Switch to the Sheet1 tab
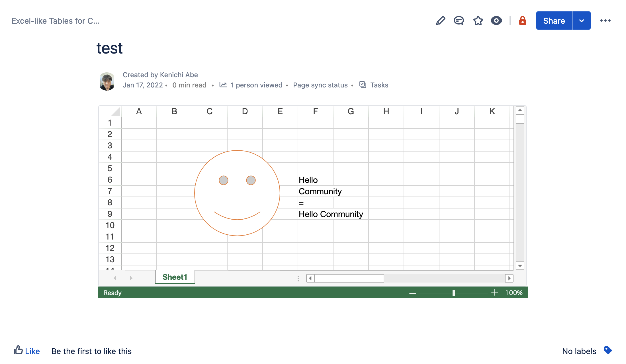 coord(175,277)
